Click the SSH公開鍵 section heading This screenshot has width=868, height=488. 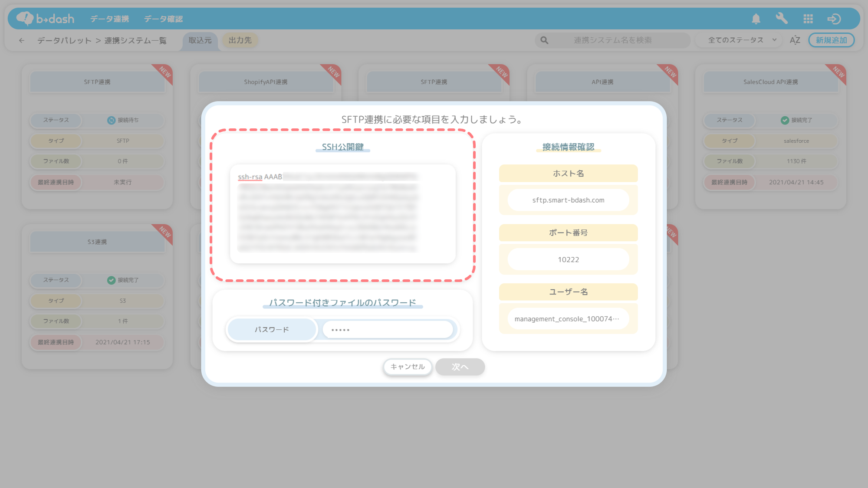[x=343, y=147]
